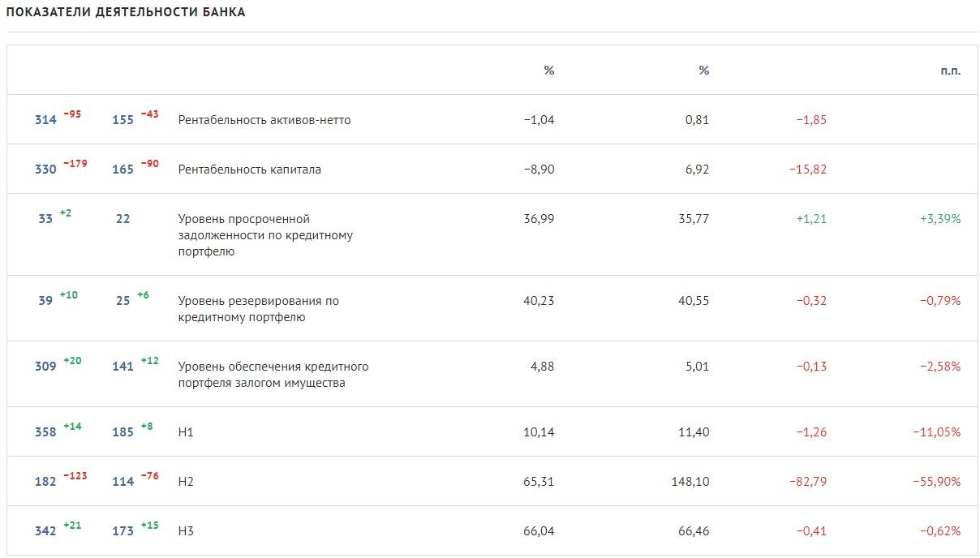The image size is (980, 558).
Task: Click the value −8,90 in capital profitability
Action: pyautogui.click(x=539, y=170)
